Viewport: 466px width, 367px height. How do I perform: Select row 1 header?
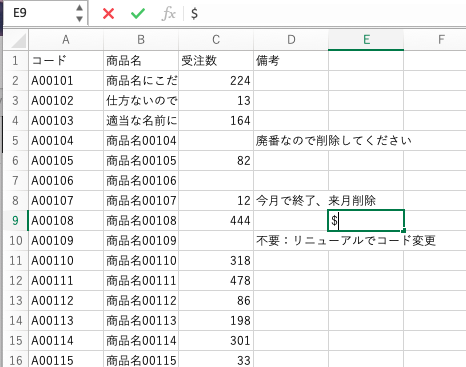click(x=15, y=61)
